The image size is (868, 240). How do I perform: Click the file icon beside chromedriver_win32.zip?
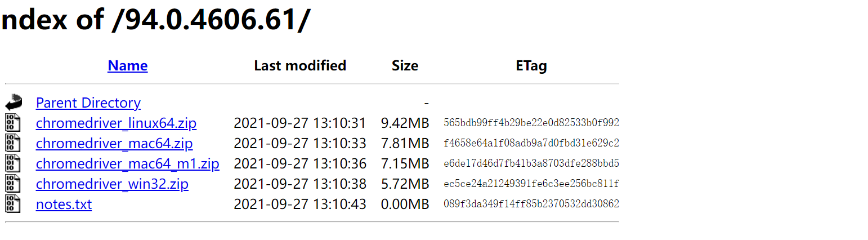click(13, 184)
